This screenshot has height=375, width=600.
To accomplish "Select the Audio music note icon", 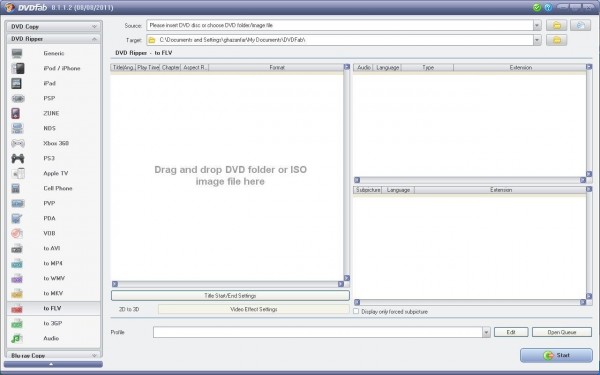I will [x=17, y=338].
